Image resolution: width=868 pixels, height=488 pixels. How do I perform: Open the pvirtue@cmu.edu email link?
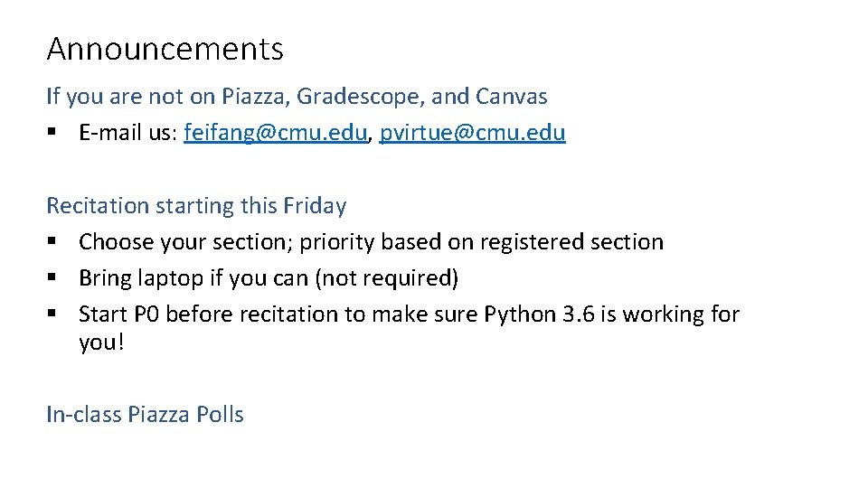(472, 133)
